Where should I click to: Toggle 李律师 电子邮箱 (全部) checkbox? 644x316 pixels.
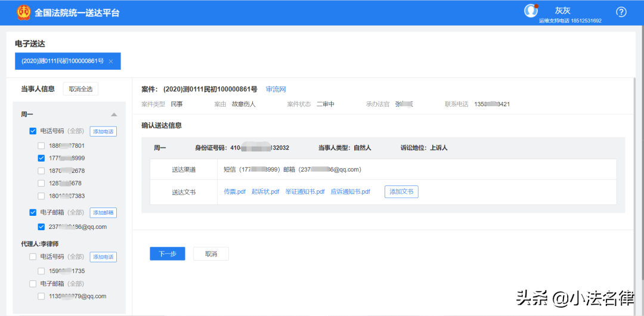point(33,284)
